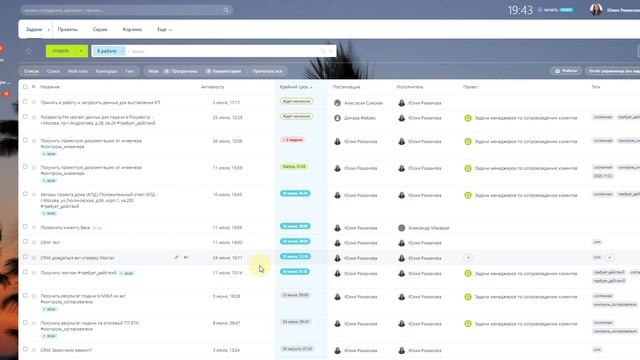
Task: Click the drag handle of the CRM: тест row
Action: click(x=34, y=242)
